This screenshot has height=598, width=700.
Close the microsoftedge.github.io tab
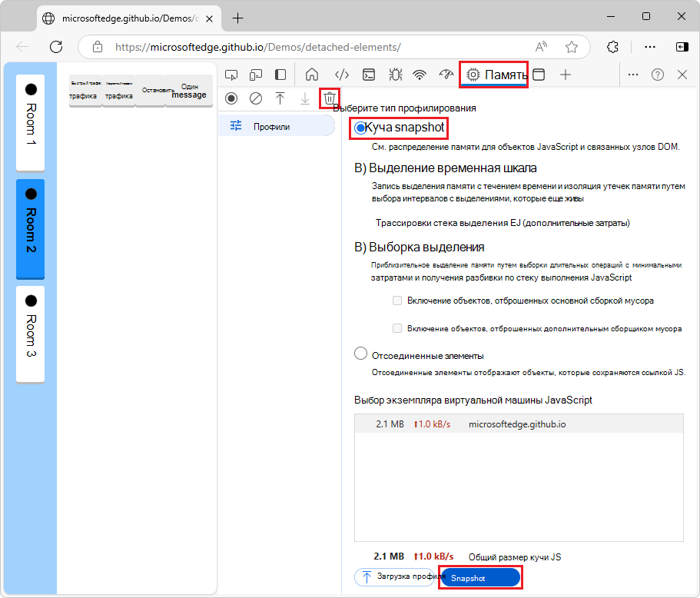[x=209, y=18]
